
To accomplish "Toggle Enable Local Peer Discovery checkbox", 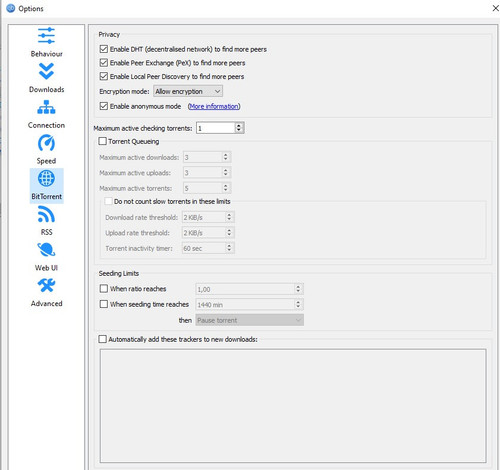I will click(104, 76).
